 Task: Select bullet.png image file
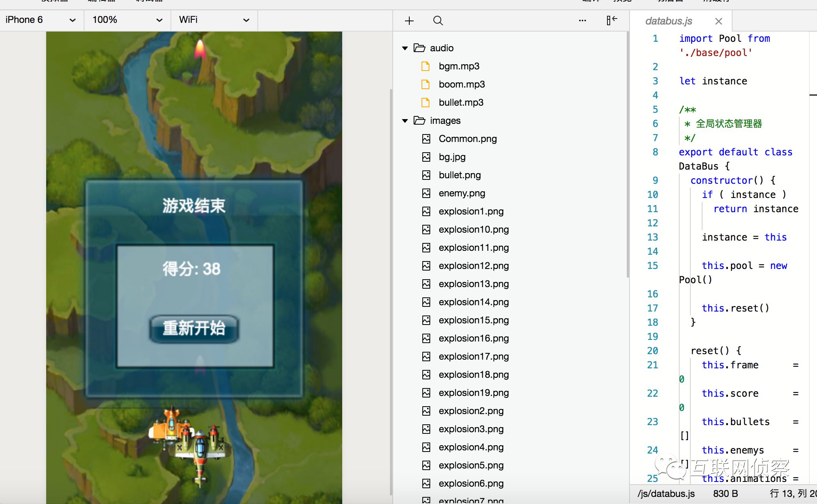point(459,174)
